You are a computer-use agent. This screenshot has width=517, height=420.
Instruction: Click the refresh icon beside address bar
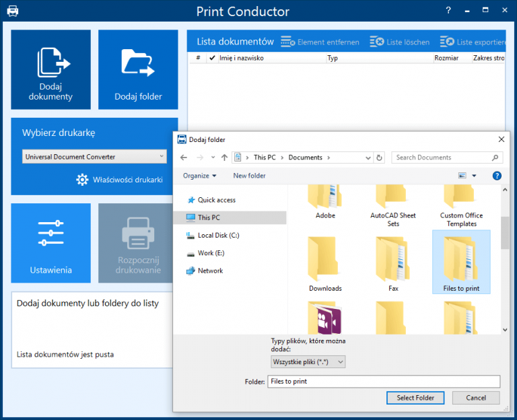380,157
